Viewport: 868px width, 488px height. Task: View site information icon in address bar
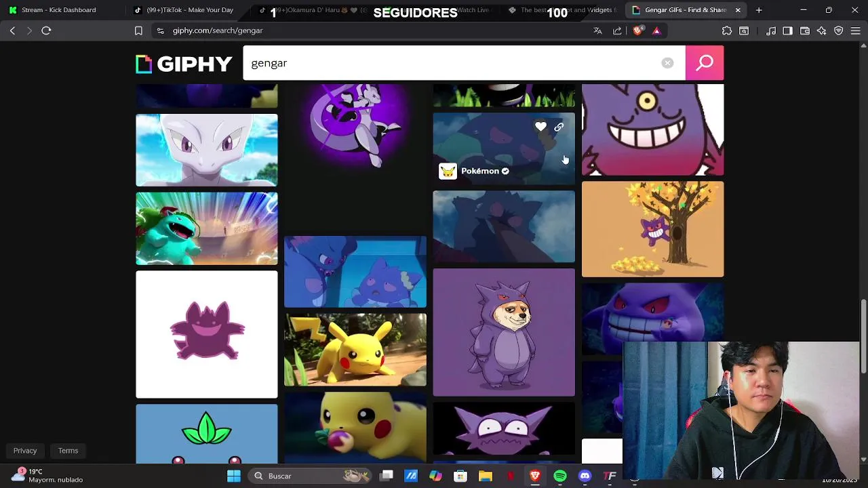pos(160,30)
